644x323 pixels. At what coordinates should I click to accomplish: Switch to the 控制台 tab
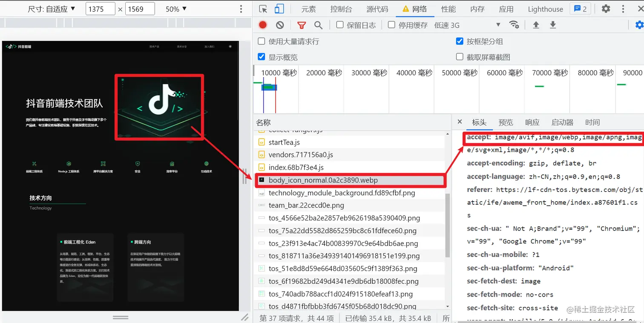[341, 9]
